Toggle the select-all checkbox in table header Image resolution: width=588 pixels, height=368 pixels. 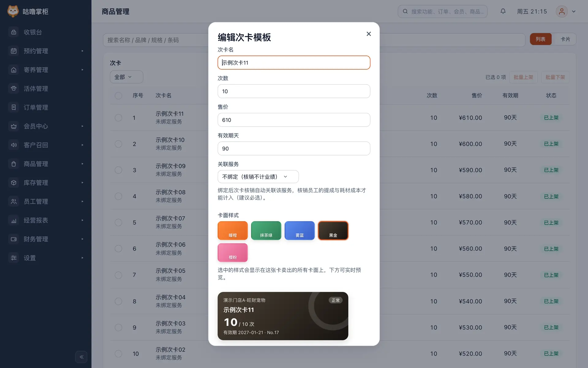coord(118,96)
